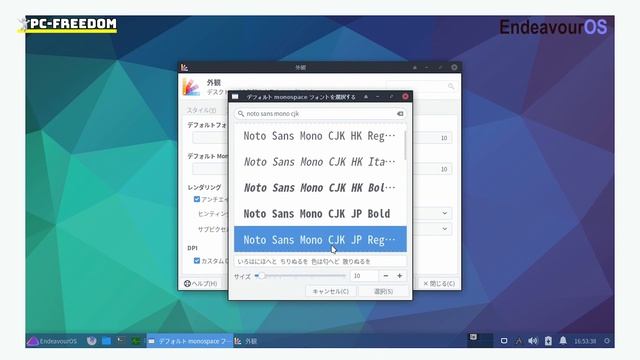Open the notifications bell icon

(x=563, y=340)
